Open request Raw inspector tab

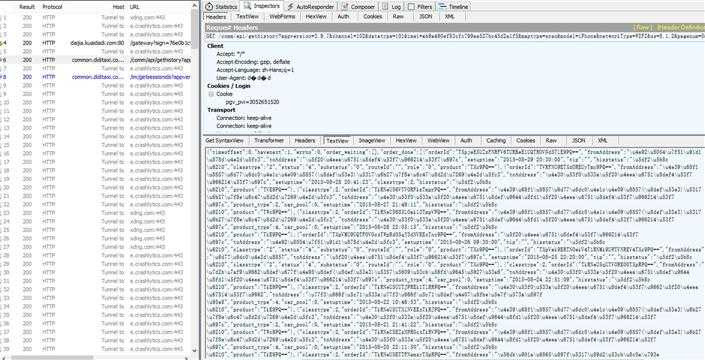click(398, 17)
